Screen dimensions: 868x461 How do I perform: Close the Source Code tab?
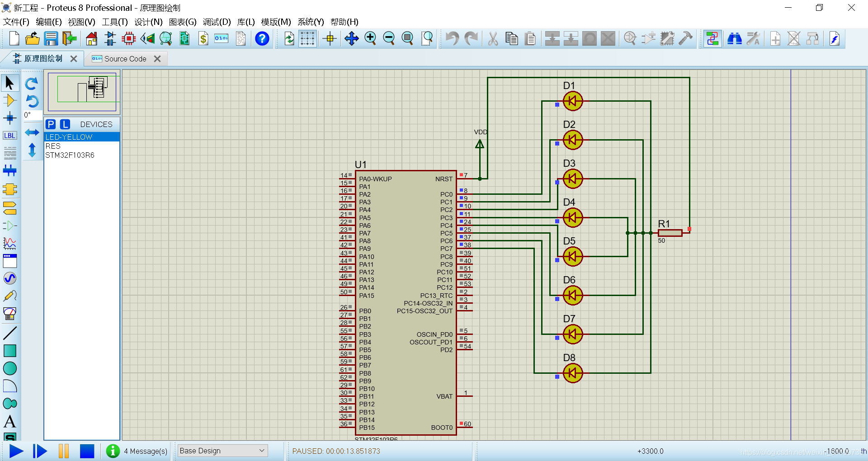(x=157, y=59)
